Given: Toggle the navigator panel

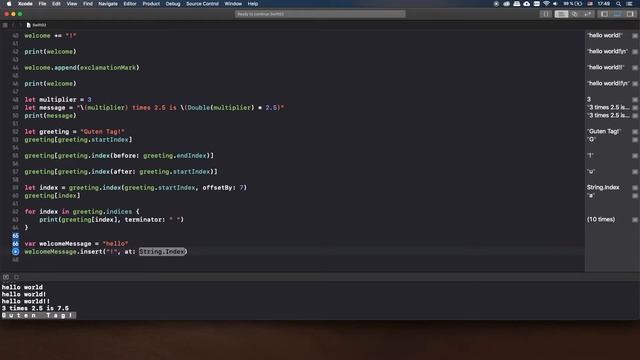Looking at the screenshot, I should (604, 14).
